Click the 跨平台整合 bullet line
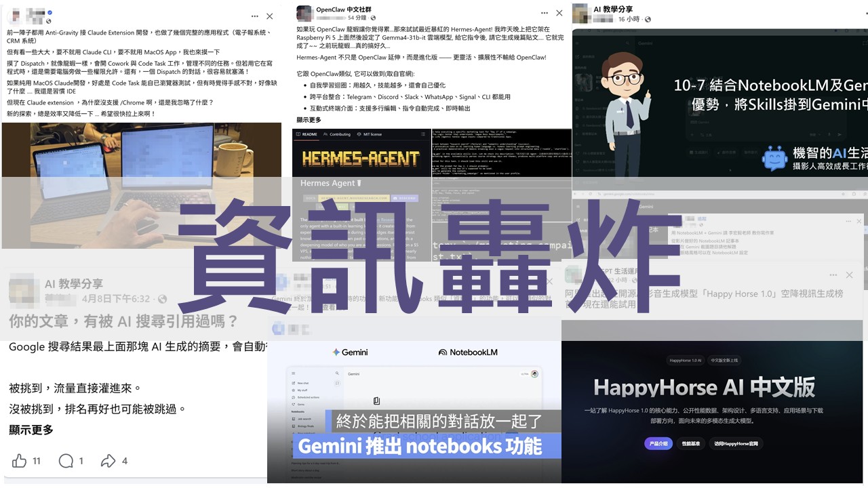The height and width of the screenshot is (488, 868). tap(410, 97)
